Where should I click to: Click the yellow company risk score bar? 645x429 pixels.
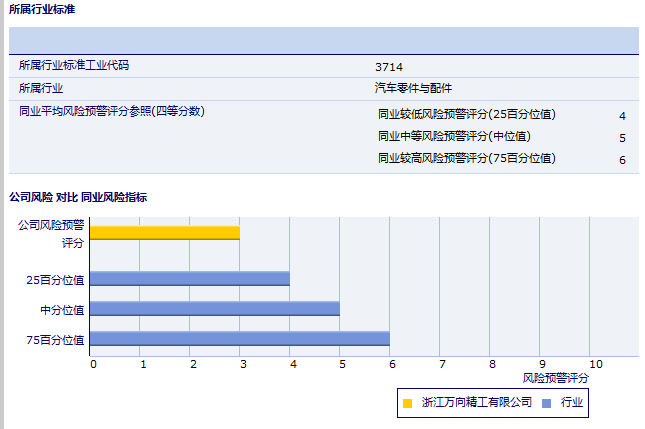(x=165, y=233)
